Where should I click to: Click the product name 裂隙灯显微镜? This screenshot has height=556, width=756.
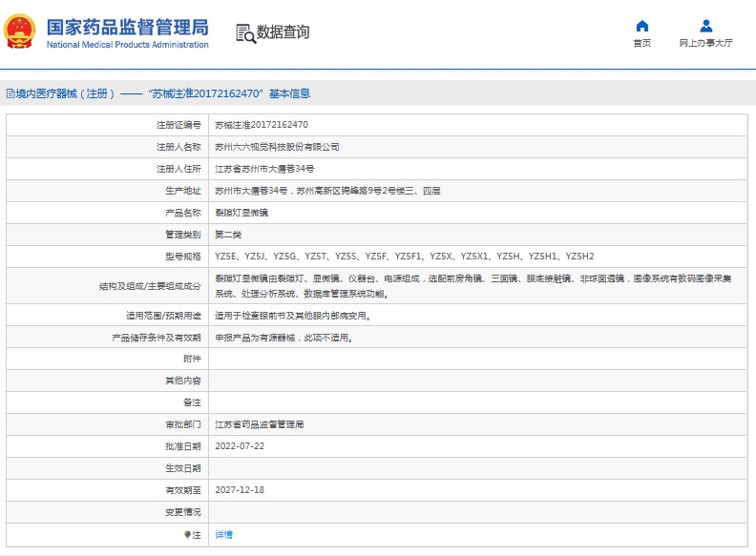click(241, 213)
